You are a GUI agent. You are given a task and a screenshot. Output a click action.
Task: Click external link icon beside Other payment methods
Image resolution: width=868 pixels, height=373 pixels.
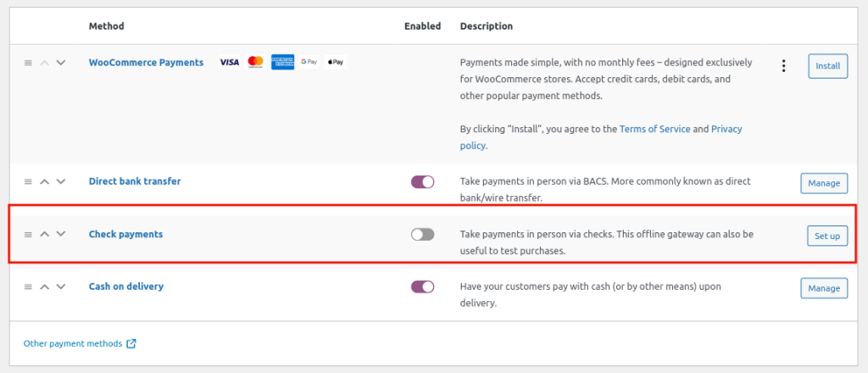click(131, 344)
